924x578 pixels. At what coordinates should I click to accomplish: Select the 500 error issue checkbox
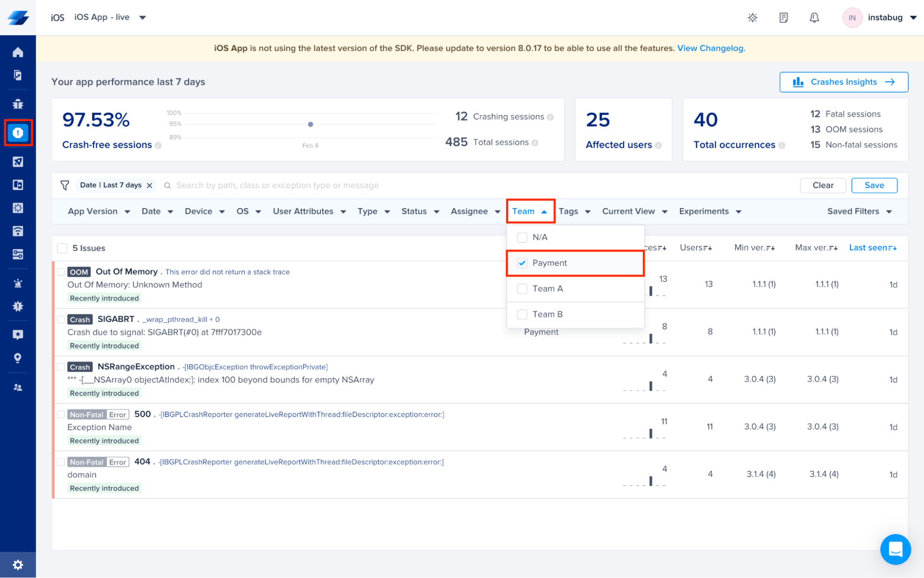click(61, 415)
